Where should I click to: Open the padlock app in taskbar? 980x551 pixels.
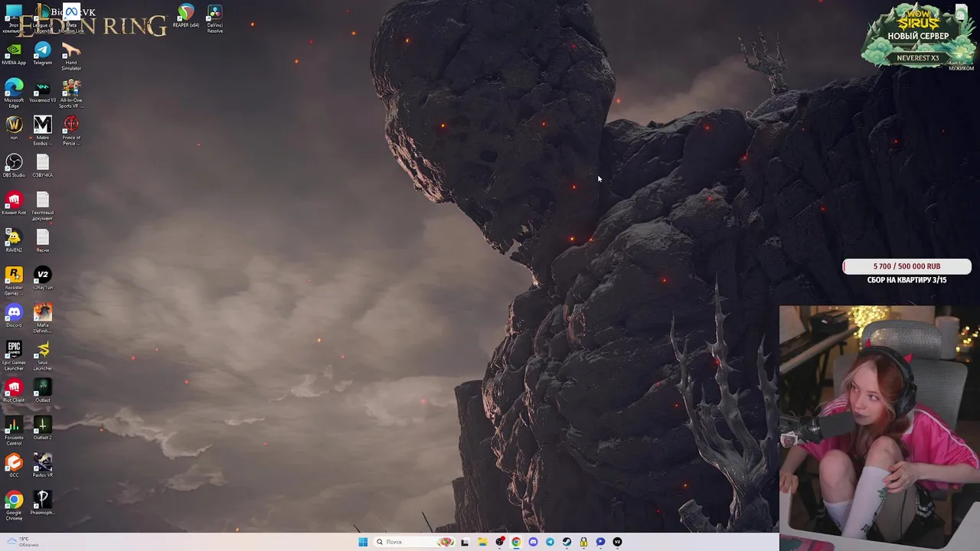coord(583,542)
